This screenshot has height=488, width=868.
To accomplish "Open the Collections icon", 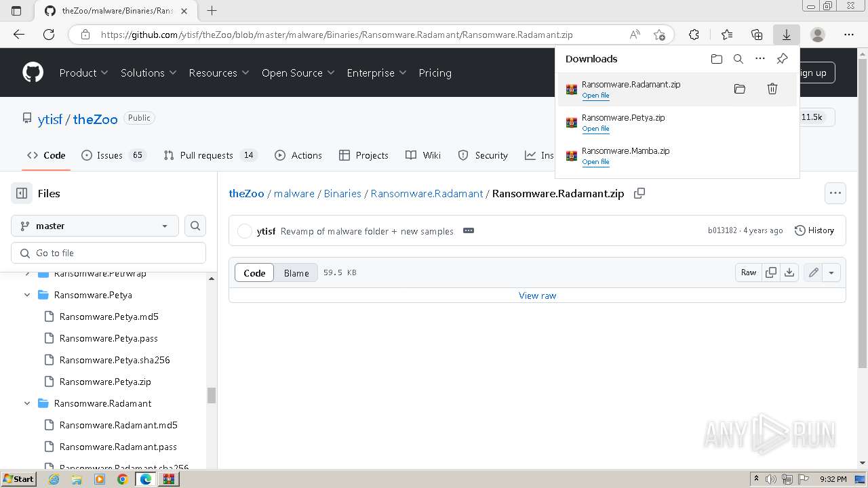I will [757, 35].
